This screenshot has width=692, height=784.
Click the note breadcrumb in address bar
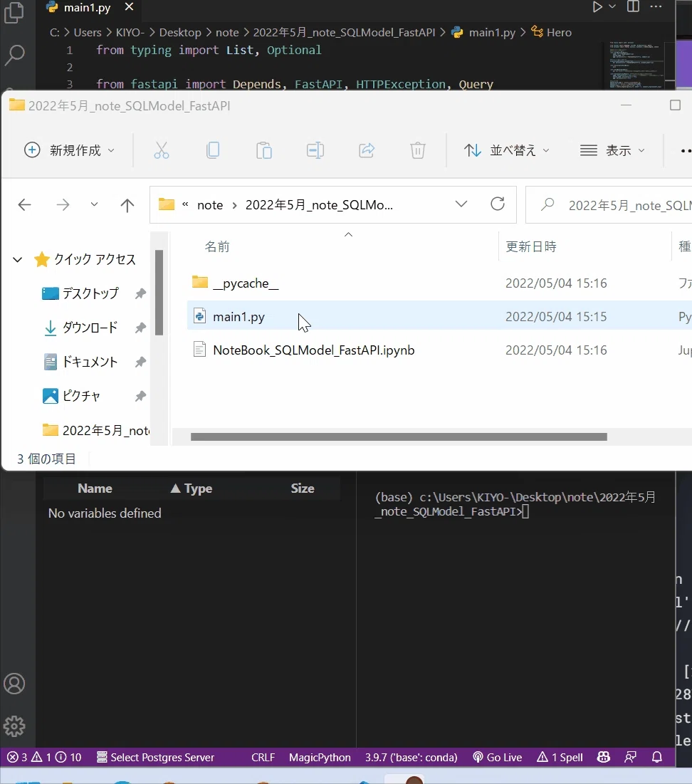pyautogui.click(x=210, y=205)
